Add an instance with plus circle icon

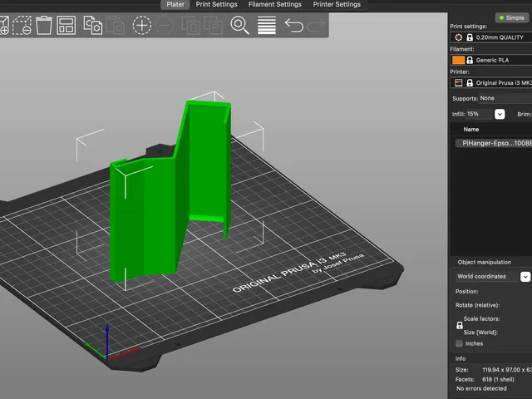point(142,25)
